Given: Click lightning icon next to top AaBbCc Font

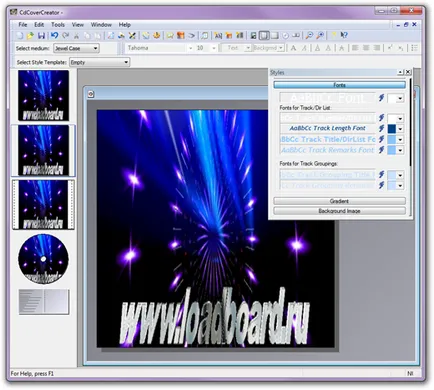Looking at the screenshot, I should (x=382, y=98).
